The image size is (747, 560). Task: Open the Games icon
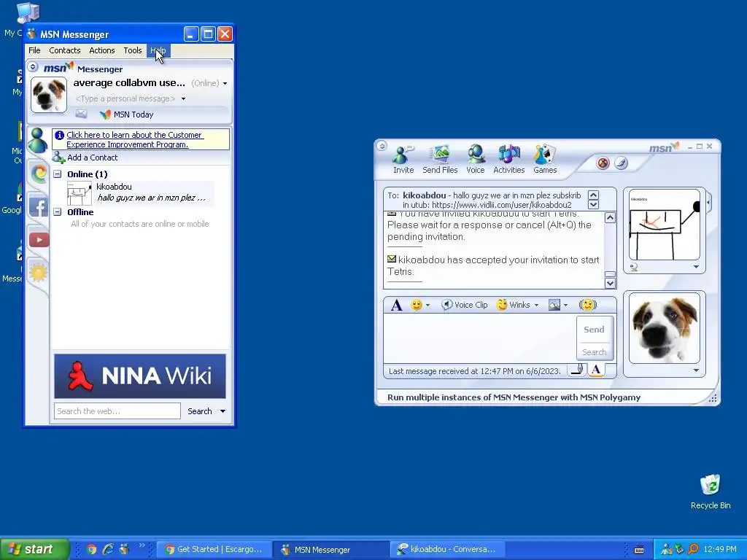coord(545,160)
